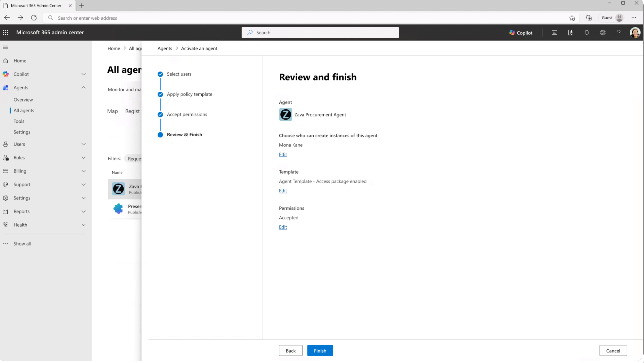Screen dimensions: 644x363
Task: Open the notifications bell
Action: click(x=586, y=33)
